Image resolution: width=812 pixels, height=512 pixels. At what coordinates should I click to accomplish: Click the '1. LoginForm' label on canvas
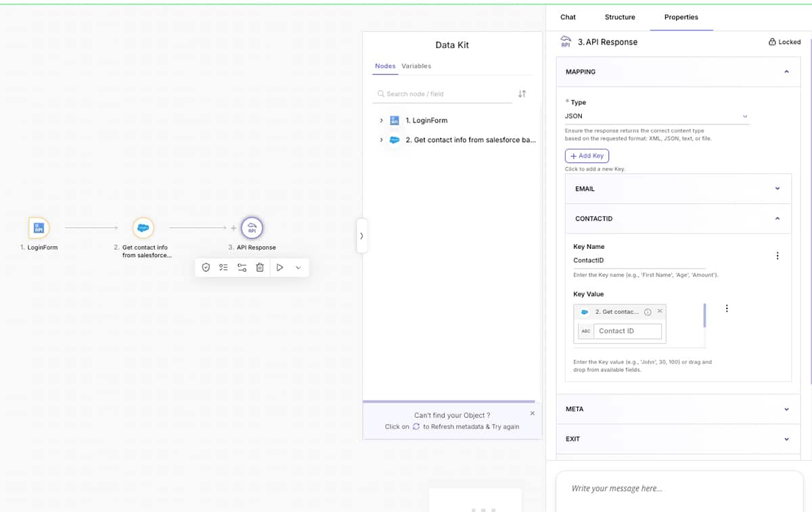coord(39,248)
